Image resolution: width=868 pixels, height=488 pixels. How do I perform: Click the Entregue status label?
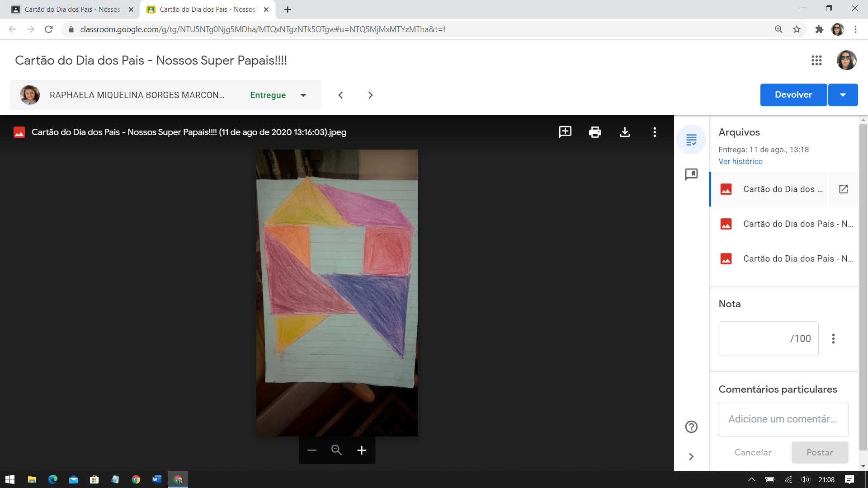[x=268, y=95]
